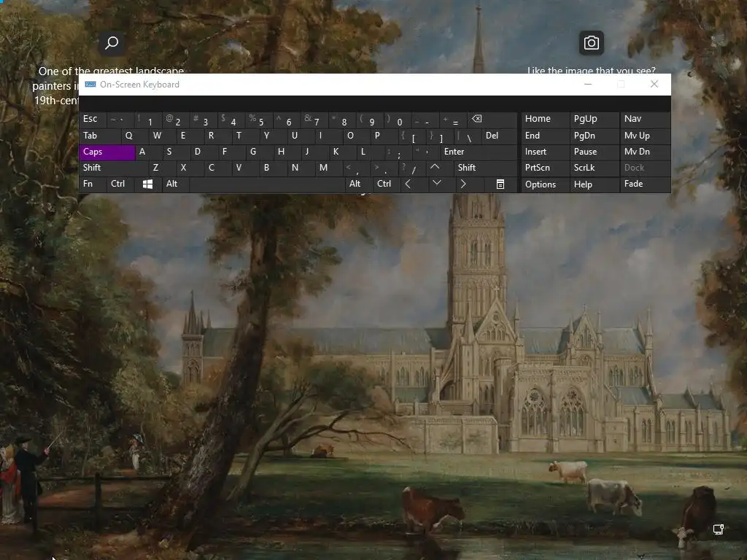747x560 pixels.
Task: Click the number 5 key
Action: coord(259,120)
